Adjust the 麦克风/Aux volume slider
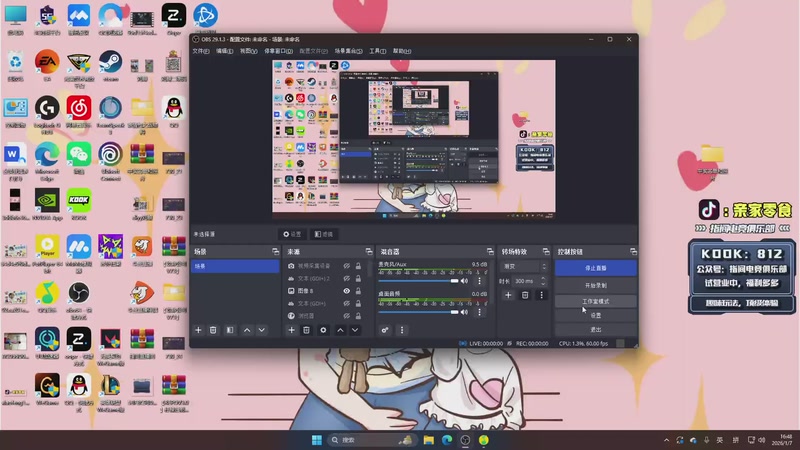This screenshot has height=450, width=800. click(418, 281)
